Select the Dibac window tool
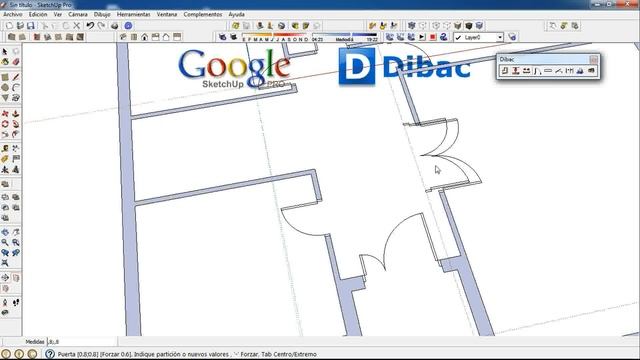This screenshot has height=360, width=640. [x=548, y=71]
